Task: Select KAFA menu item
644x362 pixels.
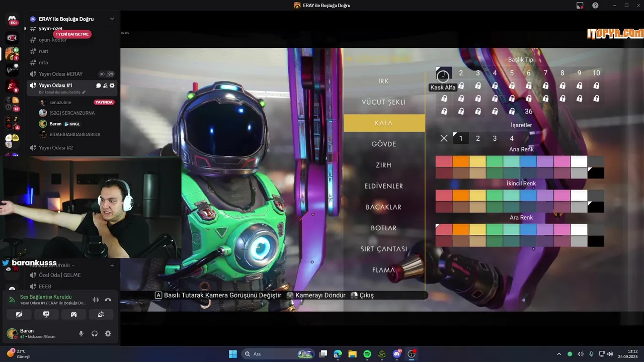Action: pyautogui.click(x=384, y=123)
